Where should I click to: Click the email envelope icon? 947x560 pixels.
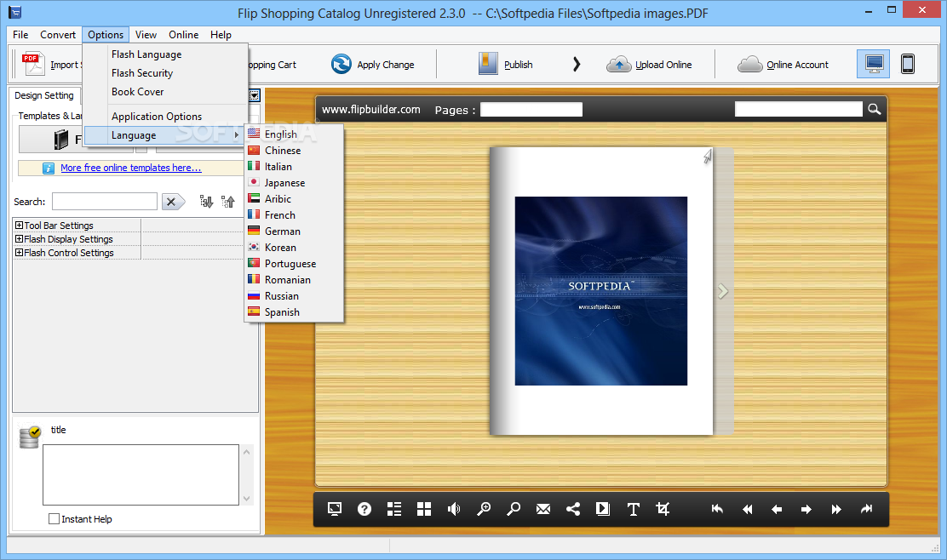(543, 509)
